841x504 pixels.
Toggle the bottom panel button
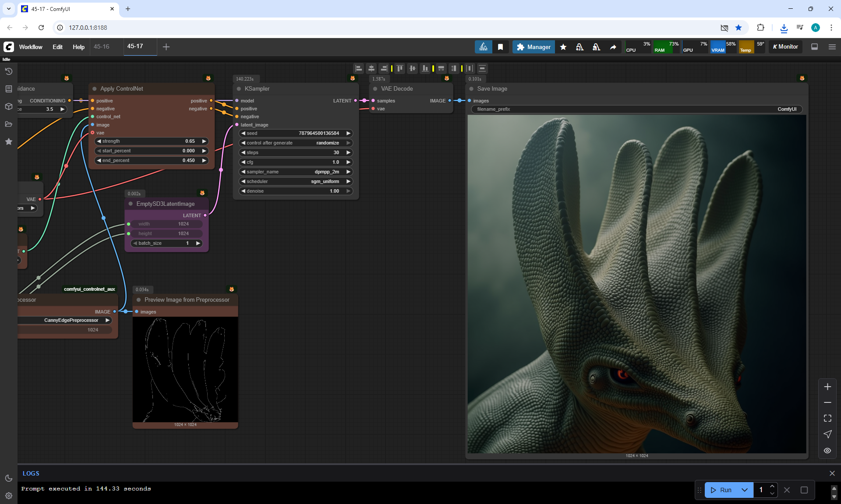pyautogui.click(x=814, y=47)
